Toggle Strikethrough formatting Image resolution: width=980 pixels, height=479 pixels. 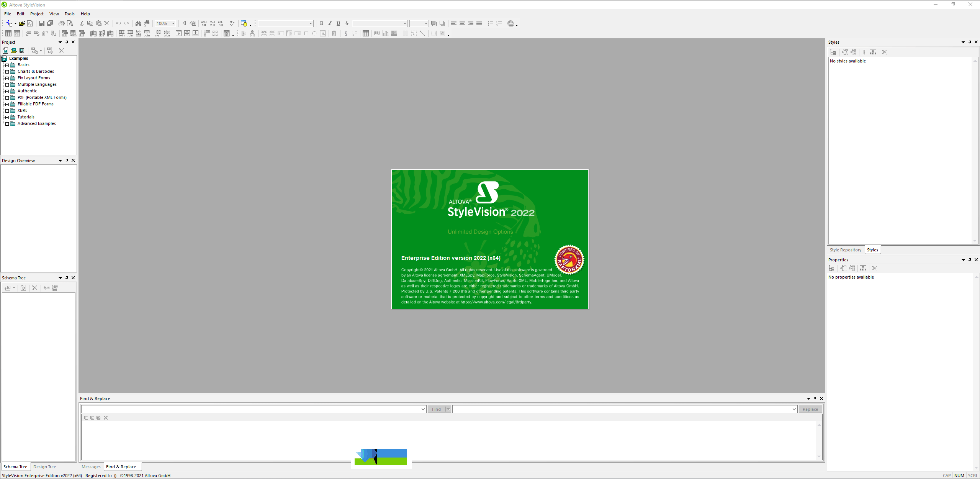(x=347, y=23)
